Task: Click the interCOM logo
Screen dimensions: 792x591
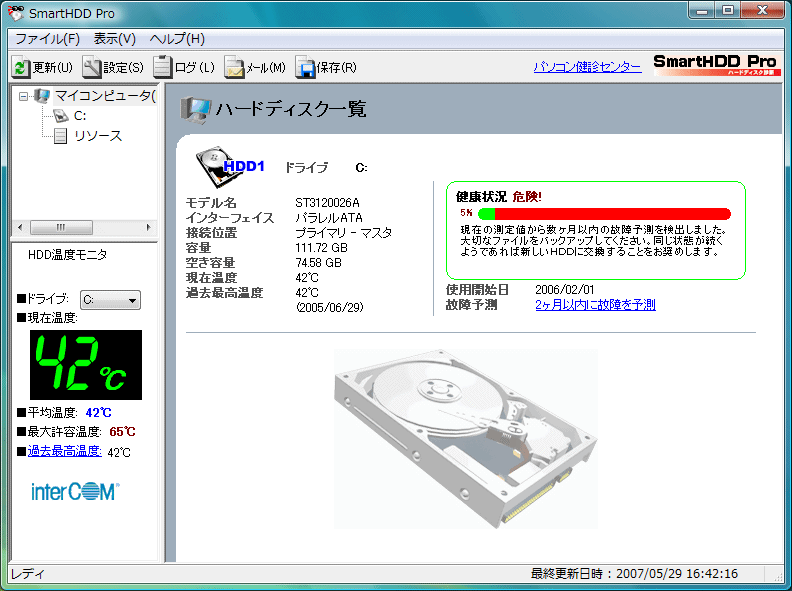Action: (76, 491)
